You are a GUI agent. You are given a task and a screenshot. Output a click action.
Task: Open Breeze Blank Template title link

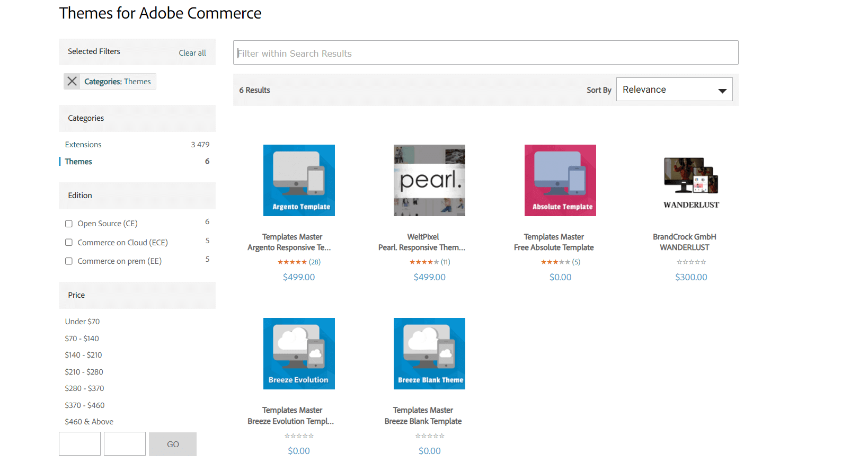click(423, 421)
